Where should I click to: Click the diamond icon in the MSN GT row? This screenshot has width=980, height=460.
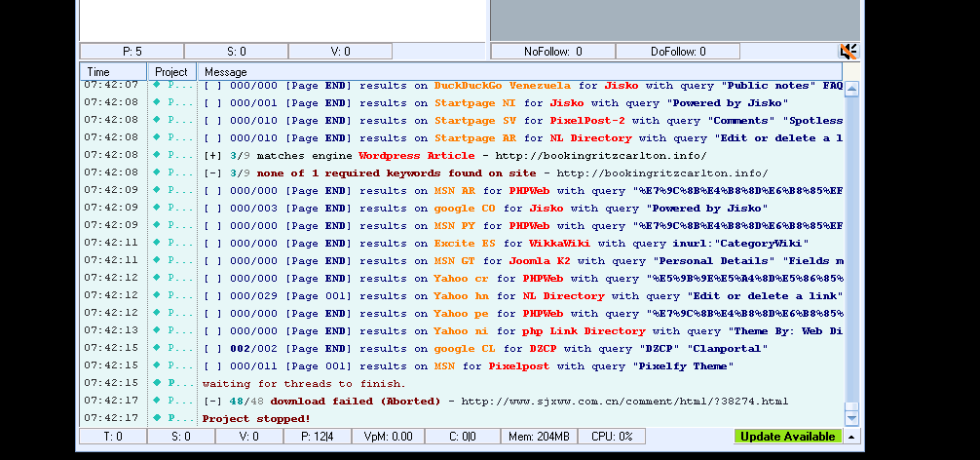tap(157, 260)
